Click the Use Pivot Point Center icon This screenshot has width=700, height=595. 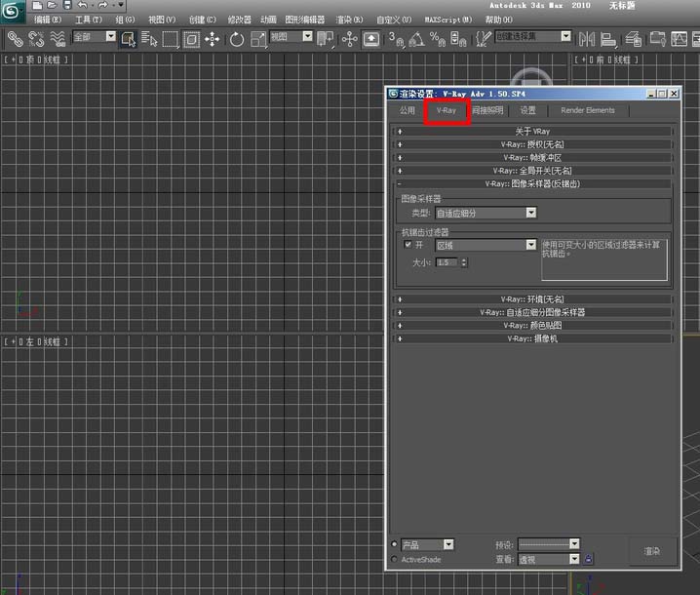click(325, 39)
